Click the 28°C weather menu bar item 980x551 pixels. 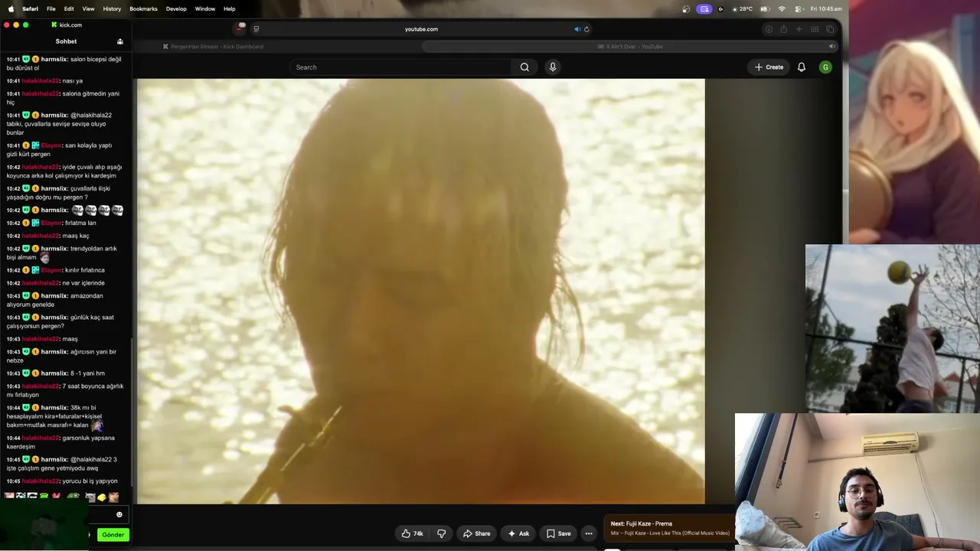pyautogui.click(x=742, y=8)
